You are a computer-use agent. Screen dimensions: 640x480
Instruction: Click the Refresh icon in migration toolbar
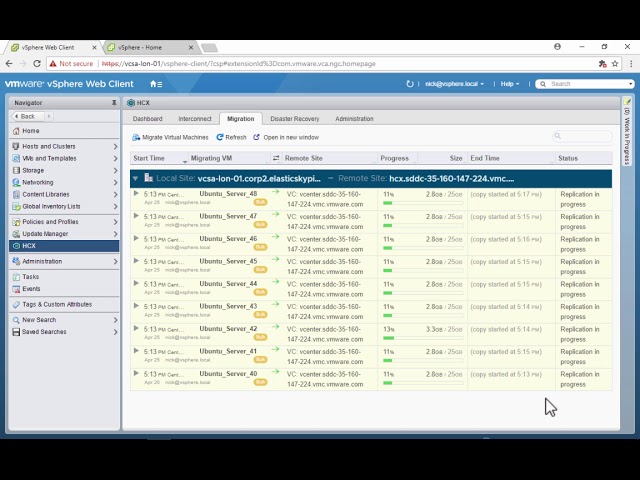pos(219,137)
